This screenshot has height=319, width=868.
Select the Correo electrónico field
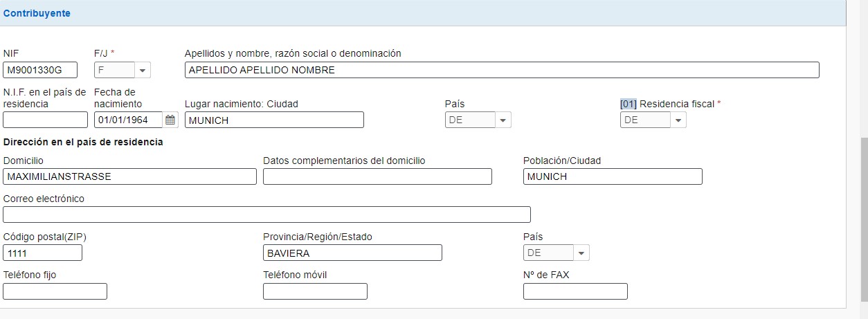click(266, 215)
